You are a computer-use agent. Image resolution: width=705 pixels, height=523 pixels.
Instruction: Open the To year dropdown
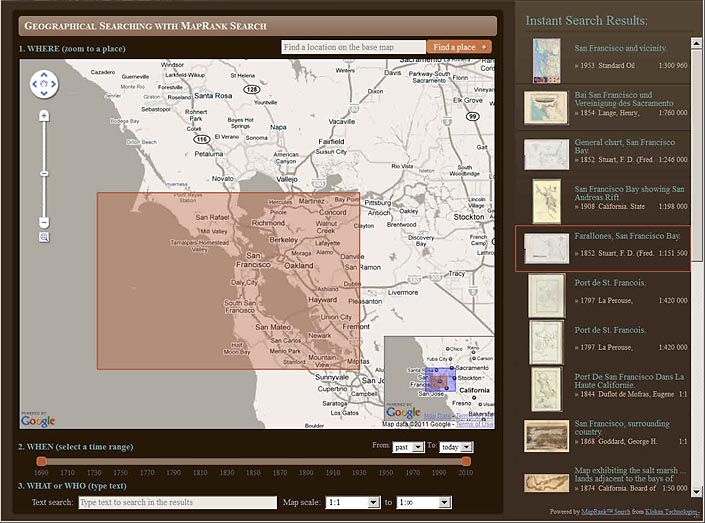[455, 446]
